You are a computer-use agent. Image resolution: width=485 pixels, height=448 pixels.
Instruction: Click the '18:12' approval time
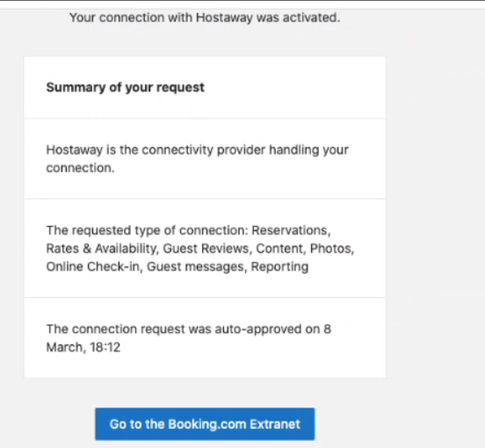click(x=105, y=347)
